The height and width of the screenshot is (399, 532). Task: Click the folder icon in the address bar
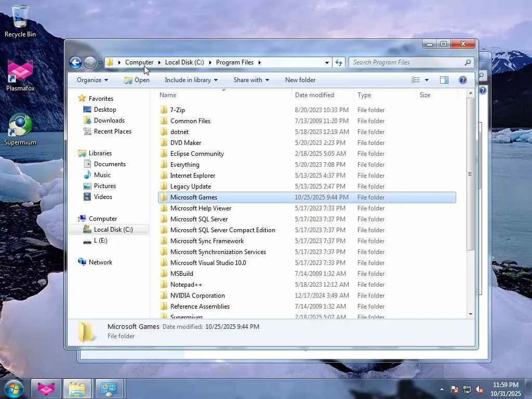coord(110,62)
